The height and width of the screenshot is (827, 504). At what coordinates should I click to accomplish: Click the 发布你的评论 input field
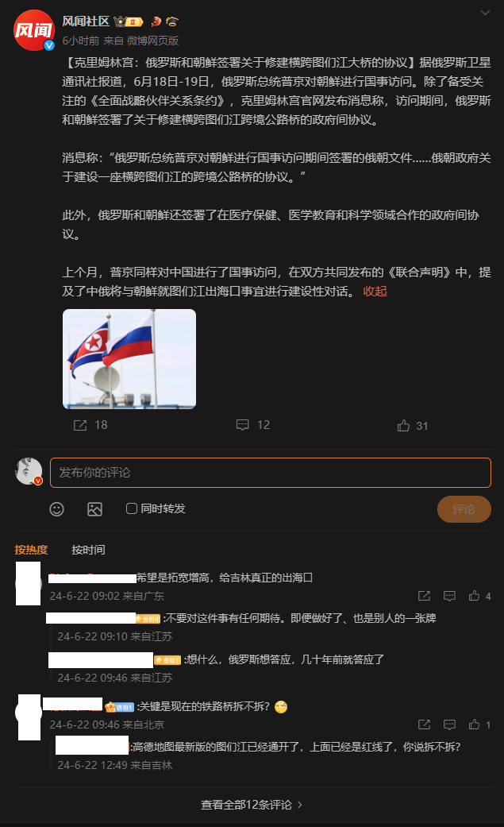[x=271, y=473]
